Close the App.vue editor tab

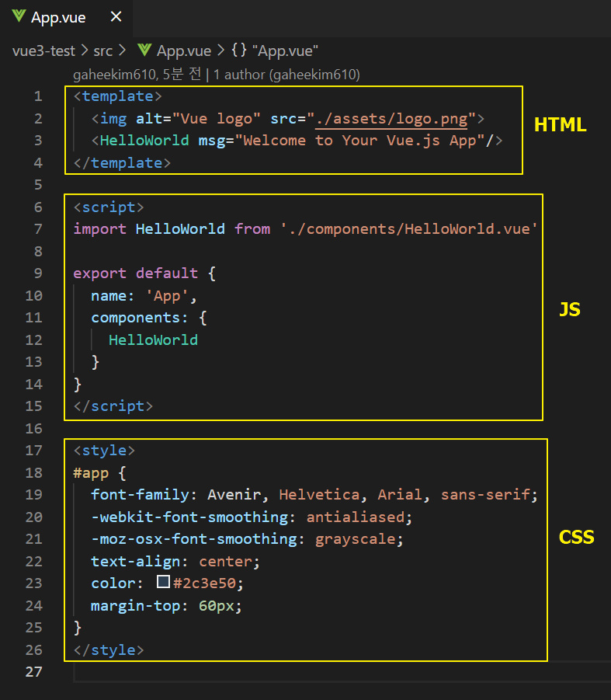116,17
